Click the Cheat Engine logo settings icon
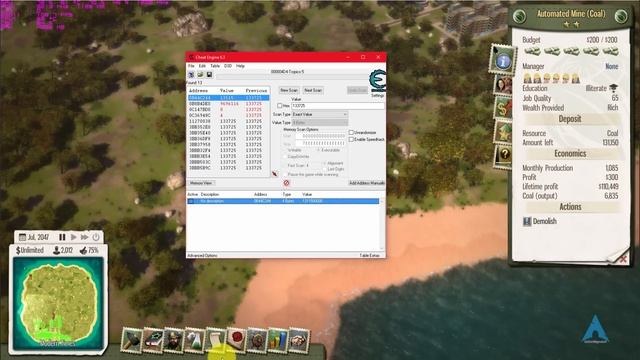Image resolution: width=640 pixels, height=360 pixels. (378, 81)
